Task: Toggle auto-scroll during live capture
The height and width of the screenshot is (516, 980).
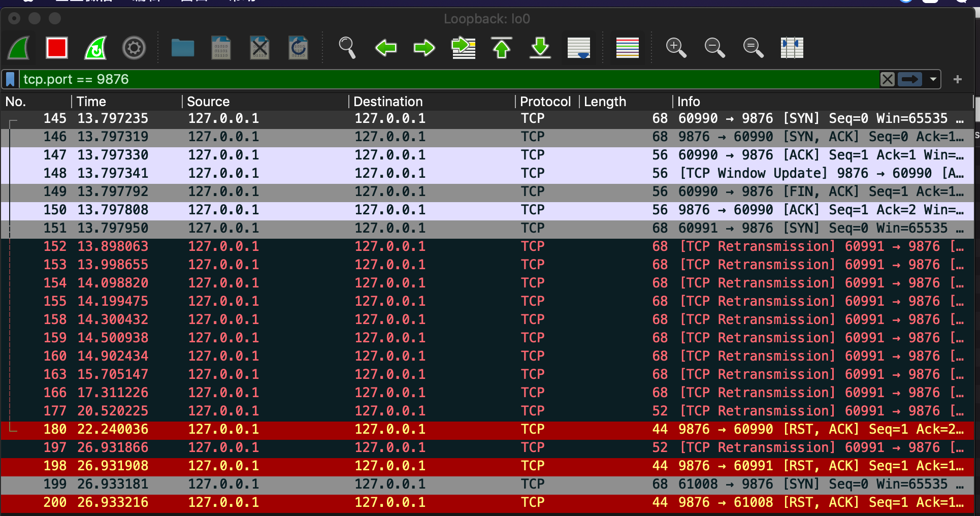Action: [x=579, y=48]
